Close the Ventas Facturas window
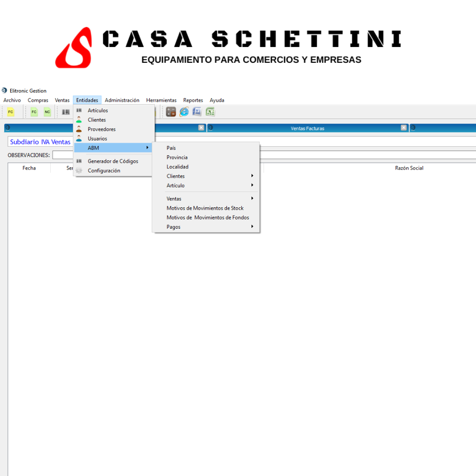This screenshot has height=476, width=476. 403,128
